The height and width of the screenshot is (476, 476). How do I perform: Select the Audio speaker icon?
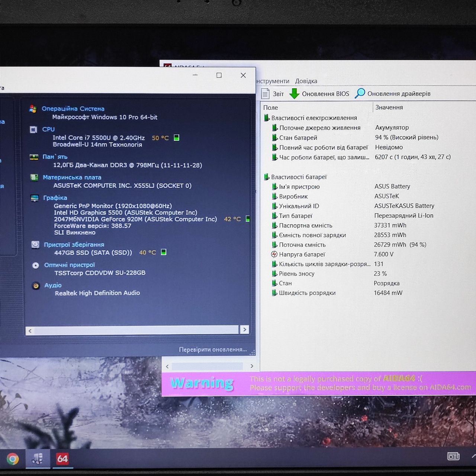36,286
